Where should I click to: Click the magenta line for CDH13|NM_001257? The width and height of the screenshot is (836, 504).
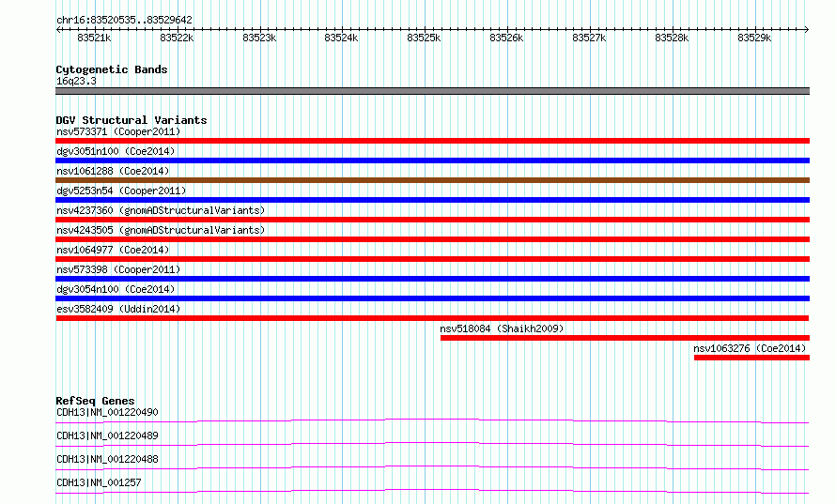click(432, 491)
